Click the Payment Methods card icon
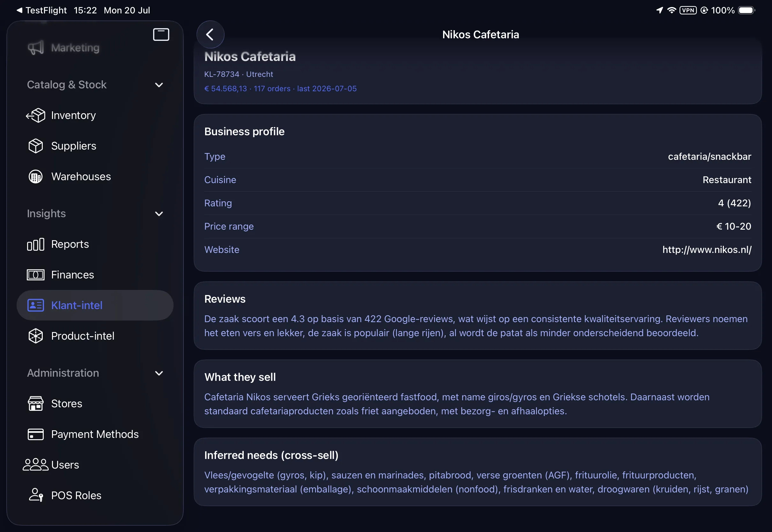This screenshot has height=532, width=772. [x=36, y=434]
